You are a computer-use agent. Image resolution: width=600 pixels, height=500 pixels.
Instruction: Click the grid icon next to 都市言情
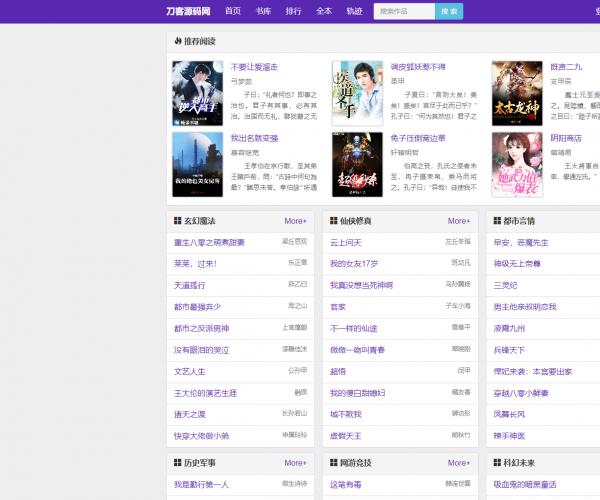[x=497, y=221]
